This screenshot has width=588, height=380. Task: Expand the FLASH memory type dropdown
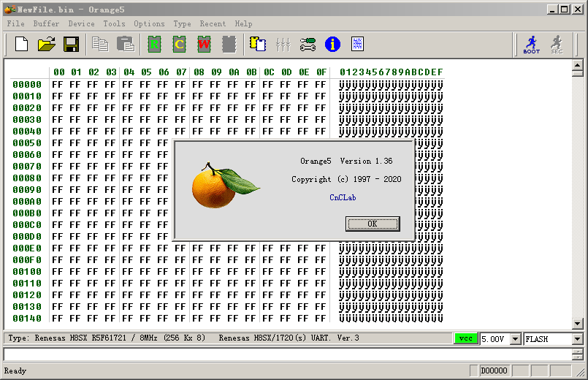pyautogui.click(x=577, y=339)
